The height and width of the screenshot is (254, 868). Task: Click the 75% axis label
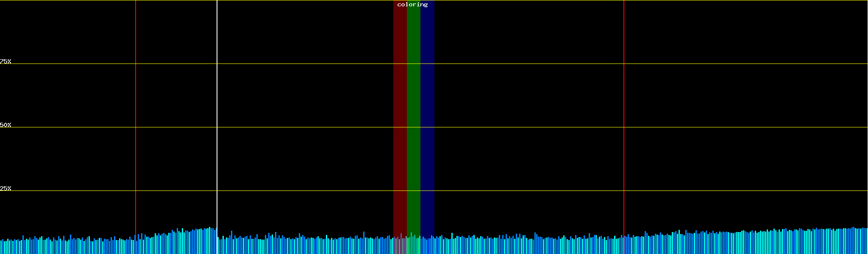point(6,62)
